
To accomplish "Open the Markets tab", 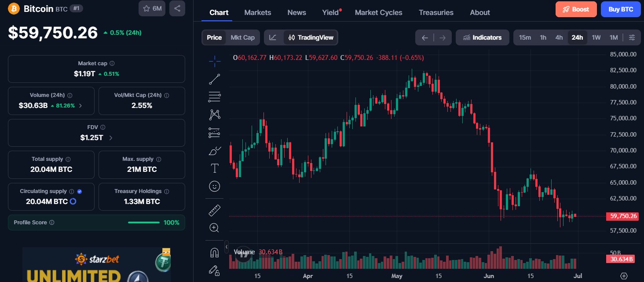I will point(258,12).
